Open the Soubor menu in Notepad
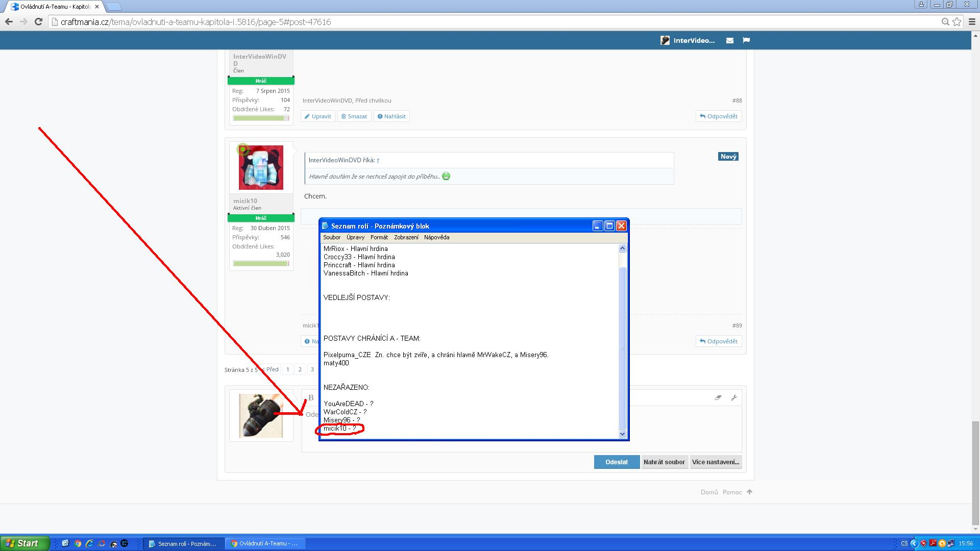This screenshot has width=980, height=551. 332,237
